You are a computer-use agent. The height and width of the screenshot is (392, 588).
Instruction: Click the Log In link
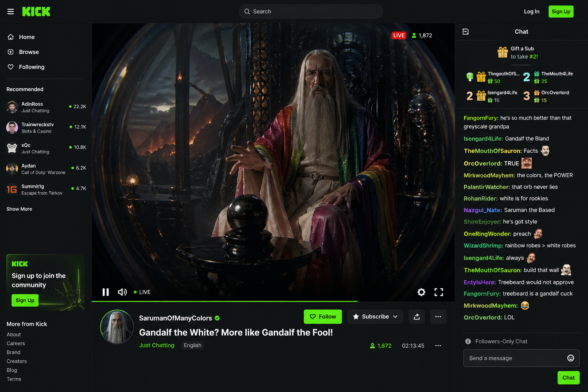[x=532, y=11]
